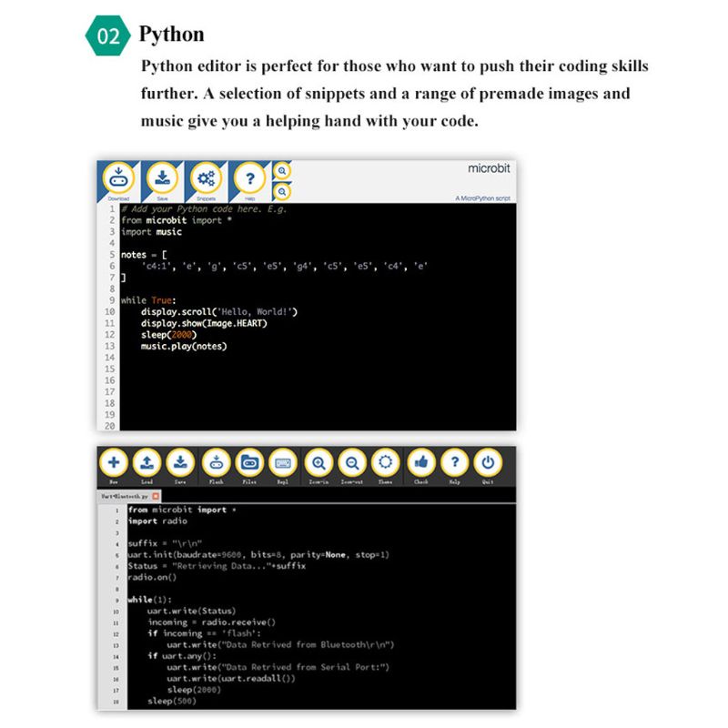The width and height of the screenshot is (728, 728).
Task: Toggle the REPL console
Action: (282, 463)
